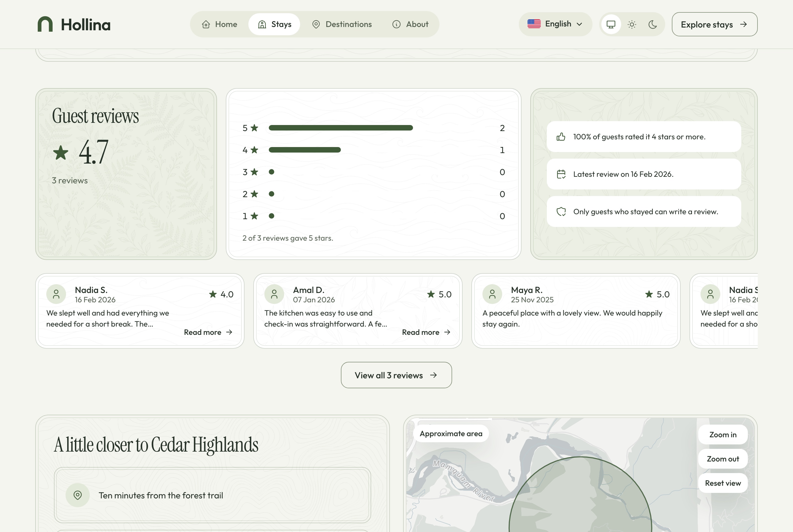The width and height of the screenshot is (793, 532).
Task: Click the Approximate area map label
Action: (451, 434)
